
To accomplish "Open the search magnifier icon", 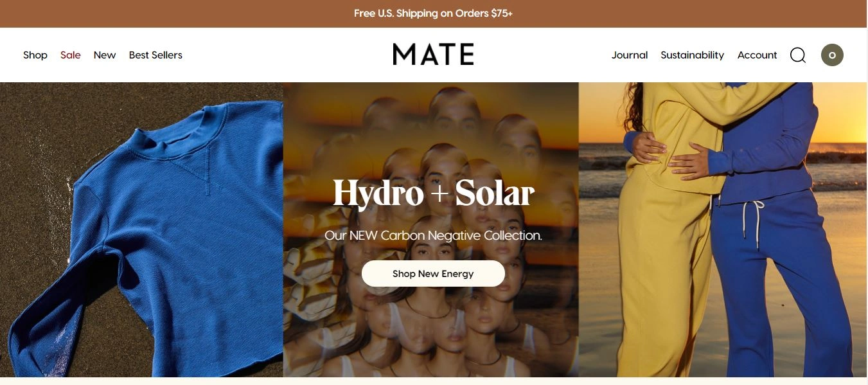I will click(798, 55).
